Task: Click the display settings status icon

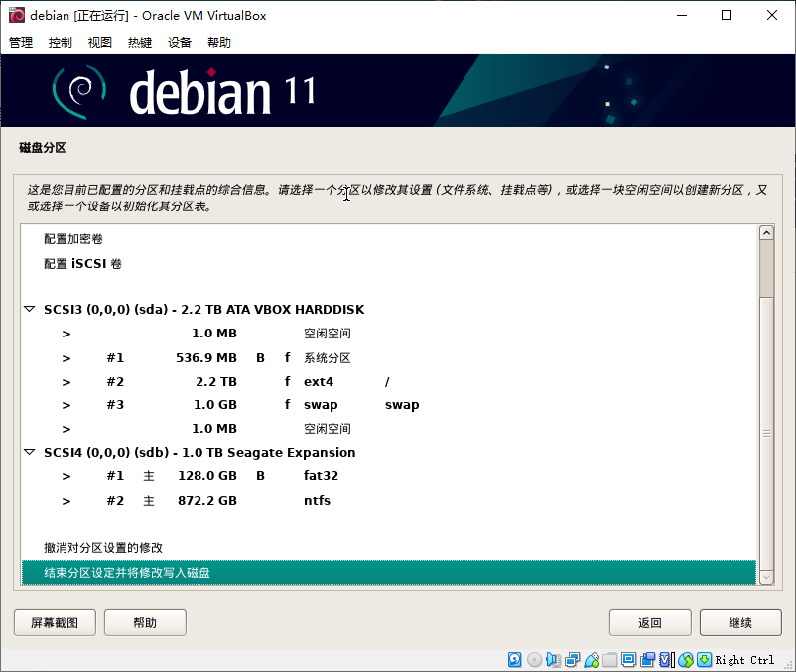Action: click(628, 659)
